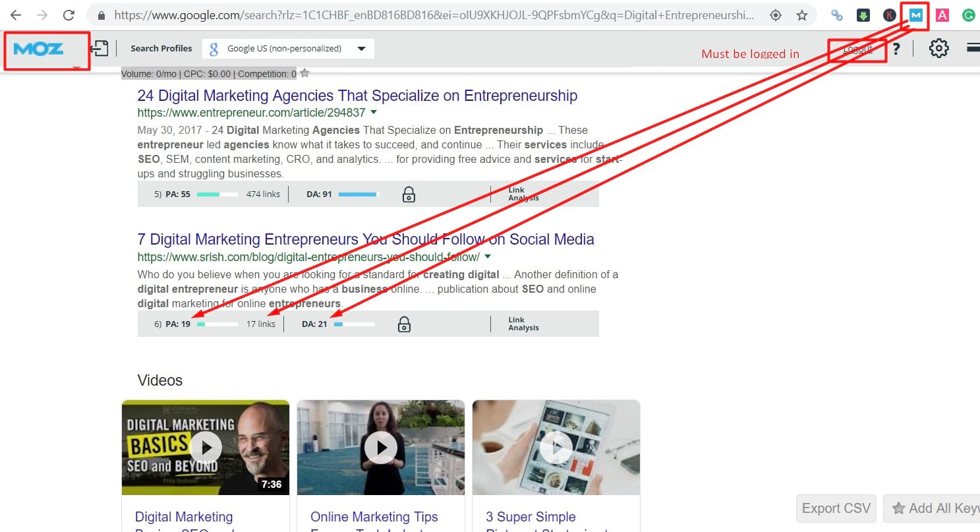Image resolution: width=980 pixels, height=532 pixels.
Task: Click the Grammarly extension icon
Action: coord(968,15)
